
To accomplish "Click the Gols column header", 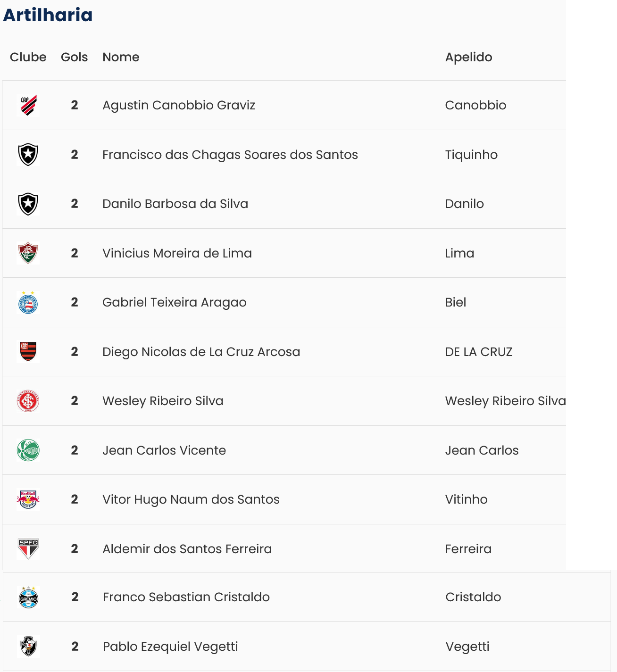I will click(x=74, y=57).
